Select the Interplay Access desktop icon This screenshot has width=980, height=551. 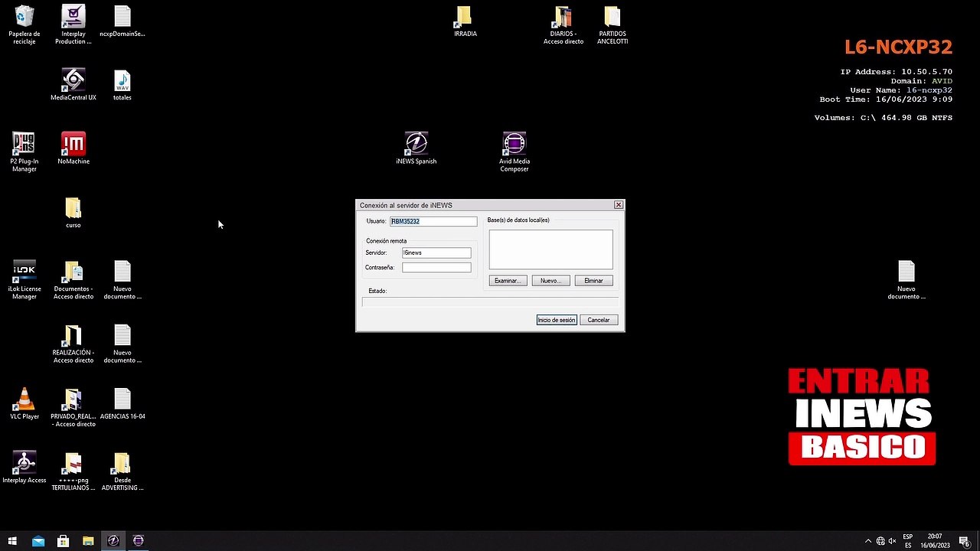pos(24,467)
